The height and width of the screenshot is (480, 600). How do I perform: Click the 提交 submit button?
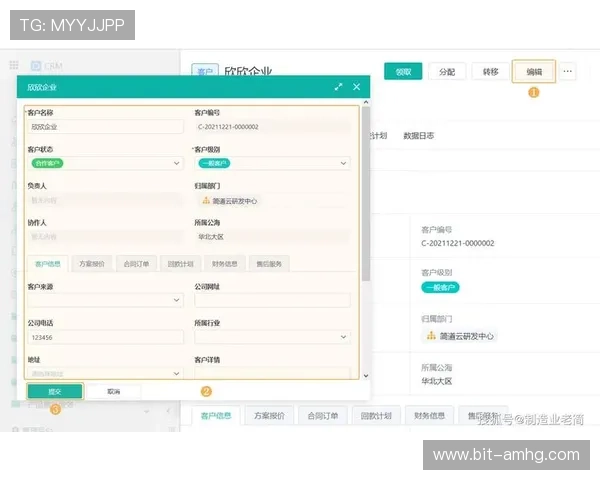[54, 391]
